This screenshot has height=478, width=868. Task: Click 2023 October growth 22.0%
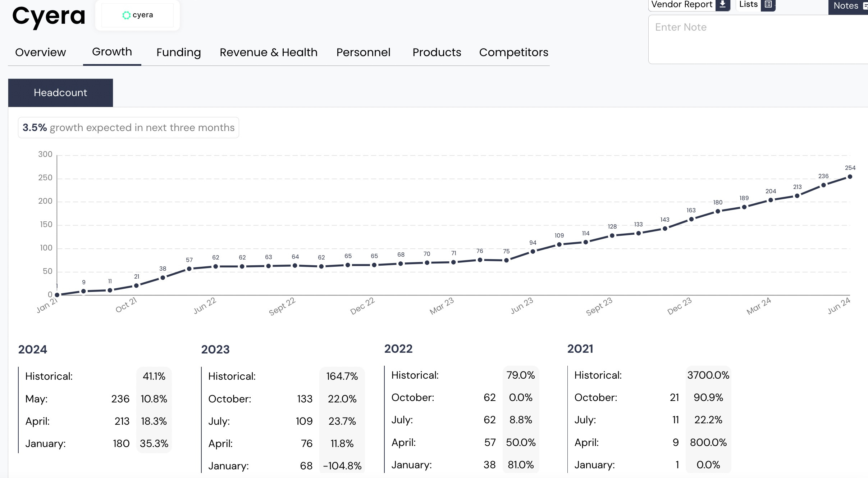coord(342,399)
